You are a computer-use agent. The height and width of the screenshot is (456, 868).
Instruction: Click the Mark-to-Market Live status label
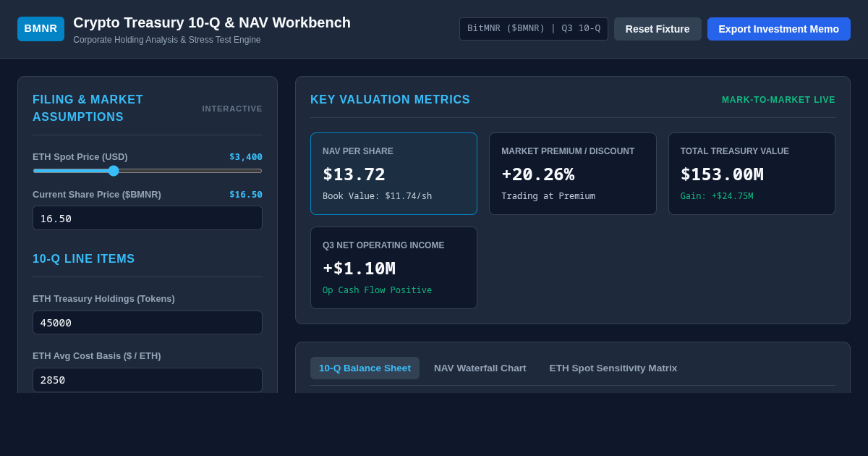778,100
